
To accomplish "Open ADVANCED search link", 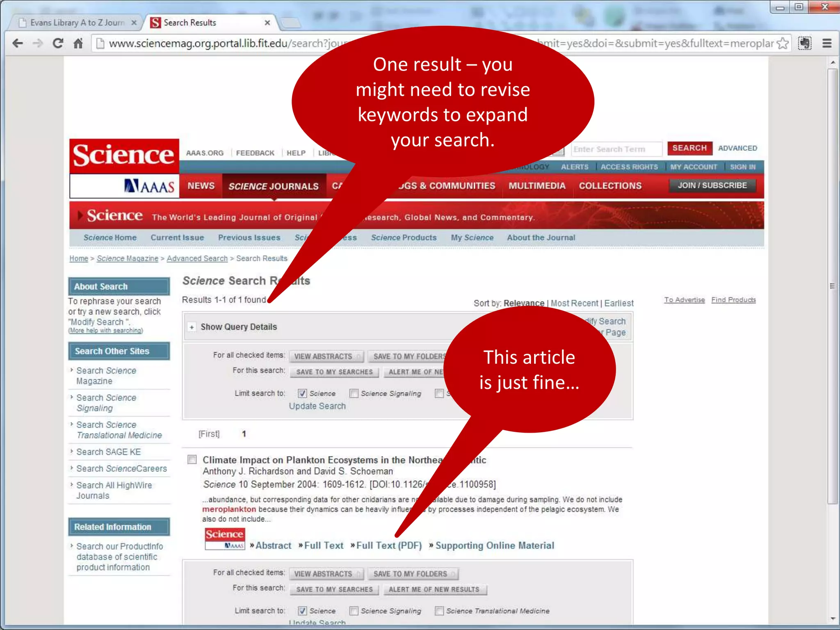I will (x=737, y=148).
